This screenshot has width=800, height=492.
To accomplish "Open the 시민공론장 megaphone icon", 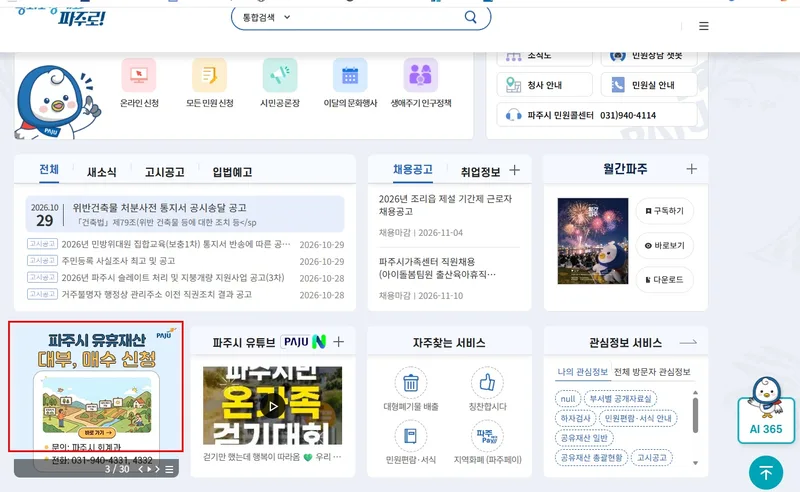I will (280, 76).
